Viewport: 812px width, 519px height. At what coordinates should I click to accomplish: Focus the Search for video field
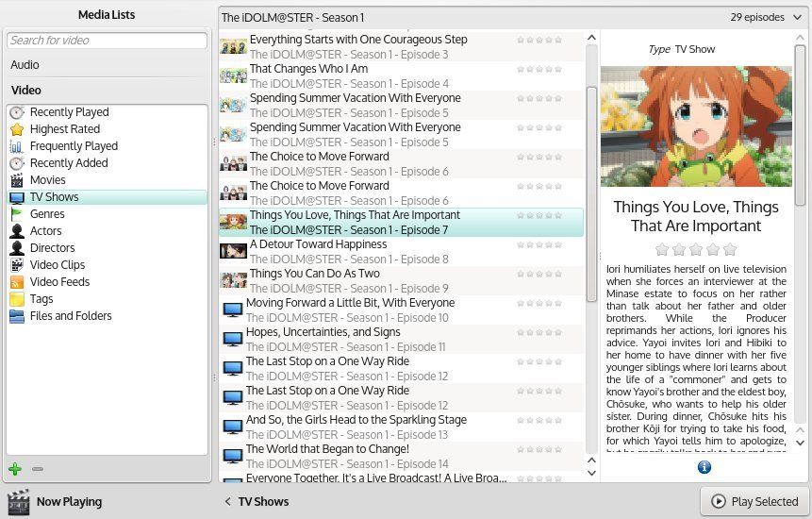(107, 41)
